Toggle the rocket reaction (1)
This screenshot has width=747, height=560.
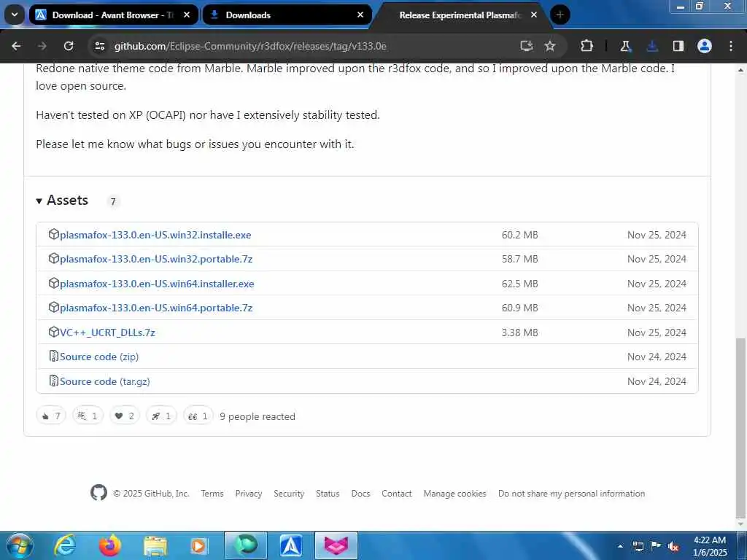tap(161, 416)
